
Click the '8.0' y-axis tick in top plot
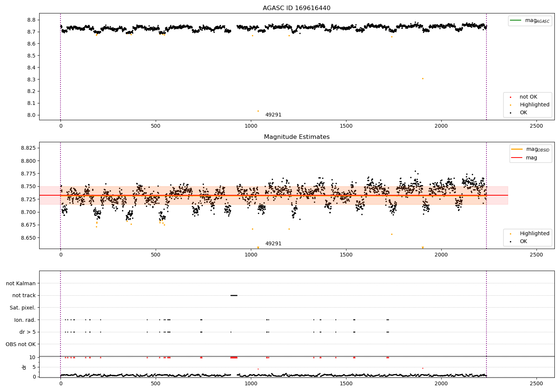31,115
